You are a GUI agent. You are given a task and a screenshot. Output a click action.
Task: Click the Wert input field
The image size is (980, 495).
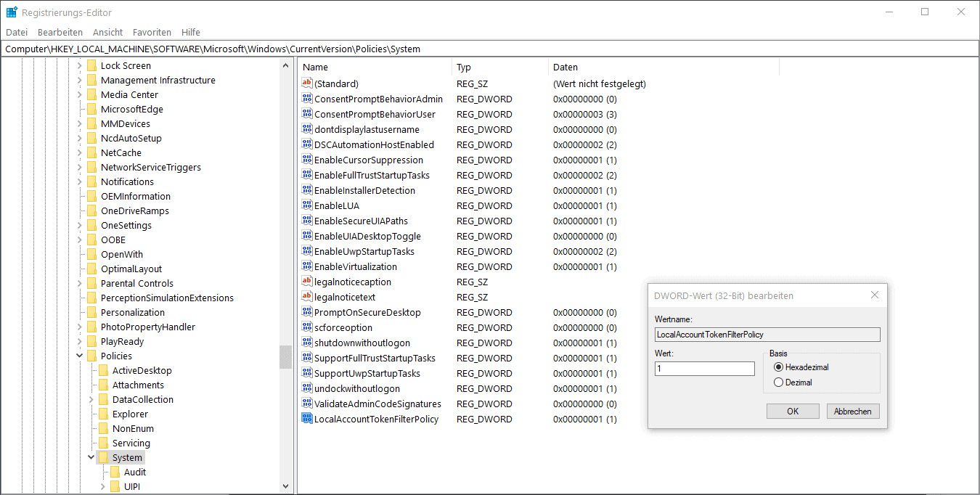704,369
